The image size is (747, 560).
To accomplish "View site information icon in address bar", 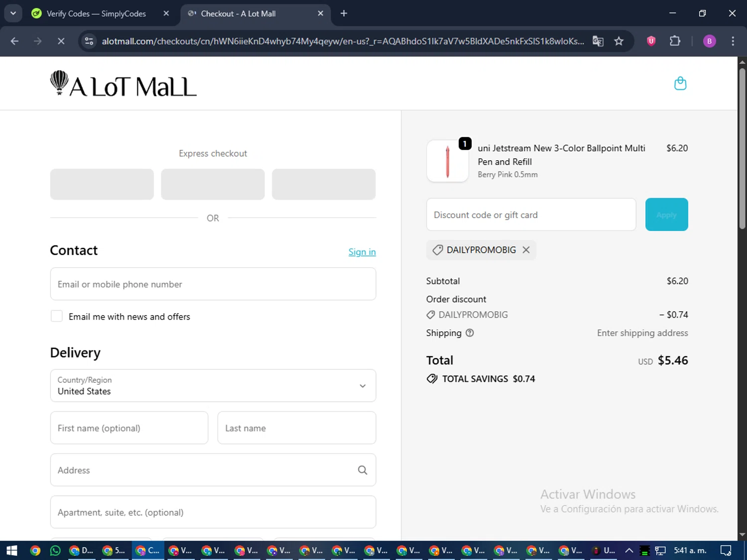I will (89, 41).
